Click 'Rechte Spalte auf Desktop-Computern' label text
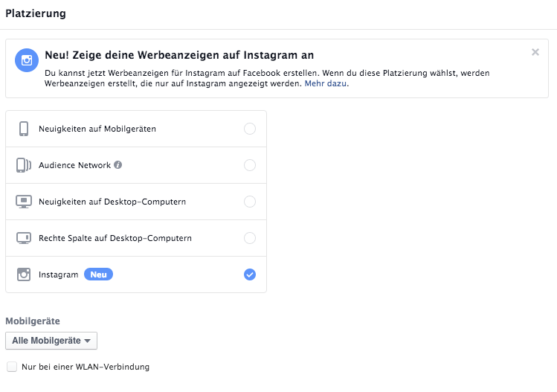This screenshot has width=557, height=392. (x=115, y=238)
